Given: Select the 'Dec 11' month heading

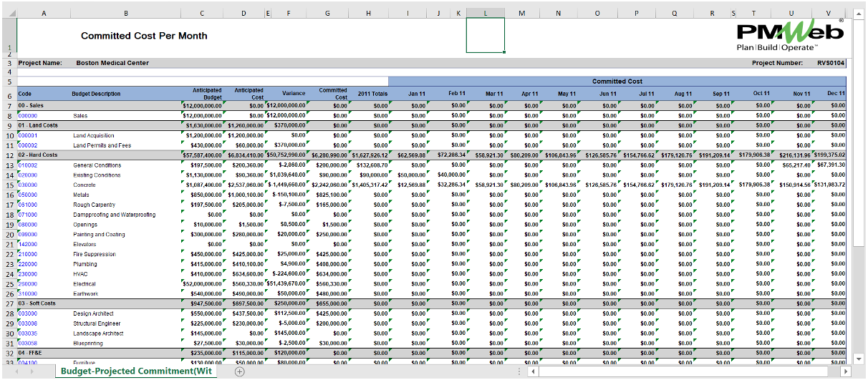Looking at the screenshot, I should click(836, 94).
